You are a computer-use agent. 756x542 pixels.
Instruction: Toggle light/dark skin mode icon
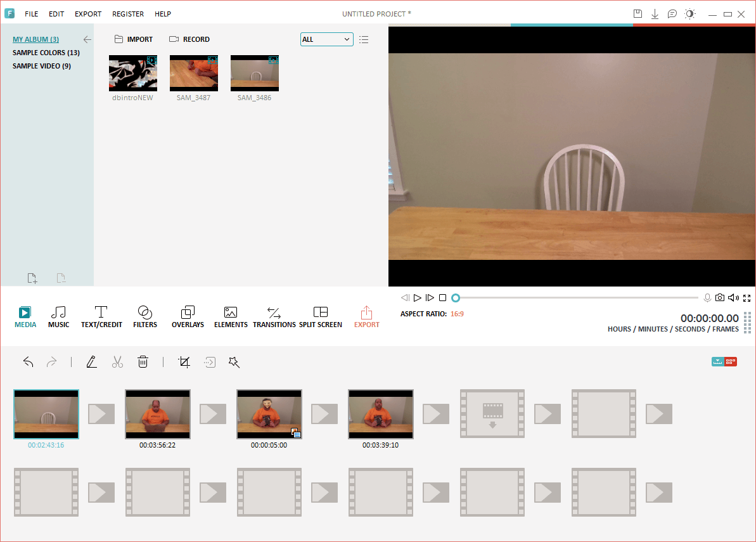coord(689,14)
